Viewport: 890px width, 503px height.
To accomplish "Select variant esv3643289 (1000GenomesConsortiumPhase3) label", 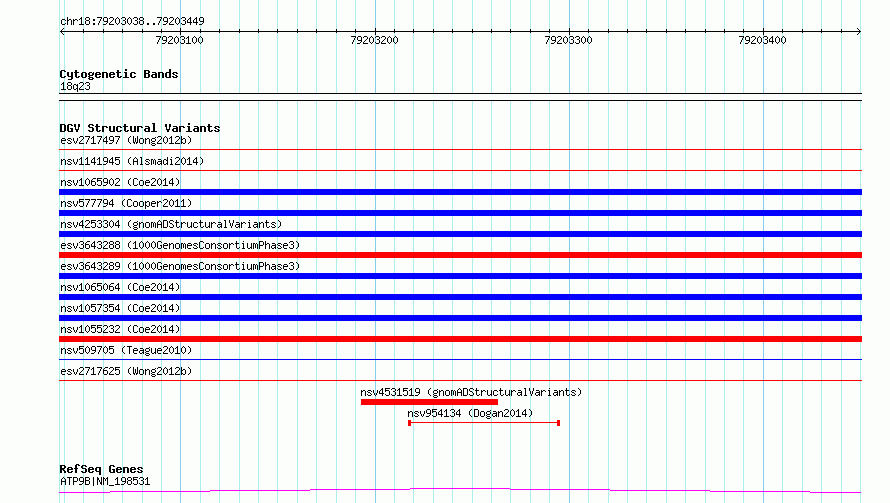I will [x=180, y=266].
